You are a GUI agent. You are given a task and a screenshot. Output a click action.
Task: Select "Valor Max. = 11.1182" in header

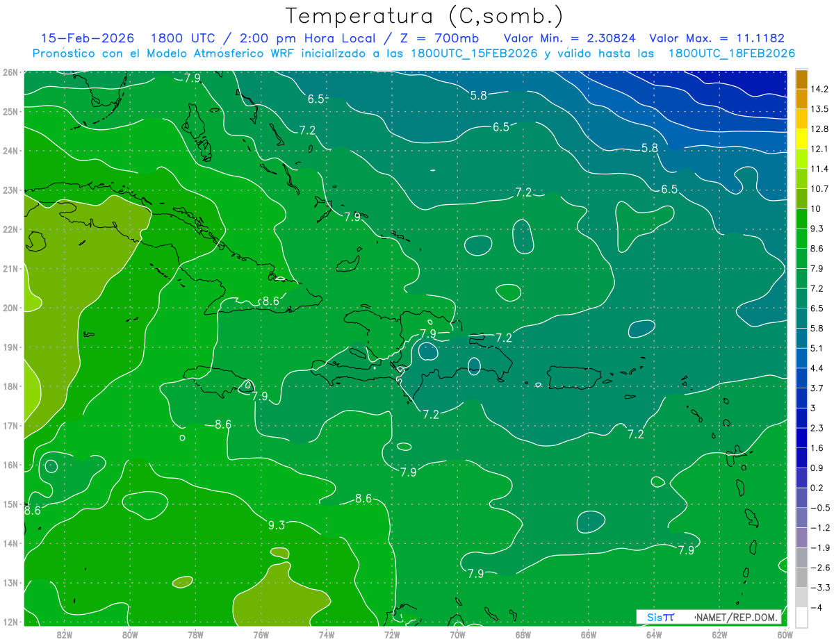point(716,38)
